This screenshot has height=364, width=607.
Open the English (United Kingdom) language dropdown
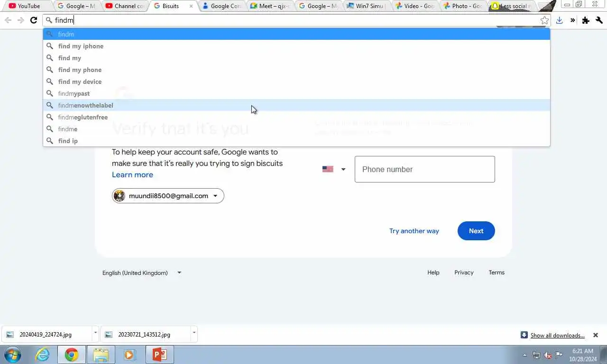(x=142, y=273)
